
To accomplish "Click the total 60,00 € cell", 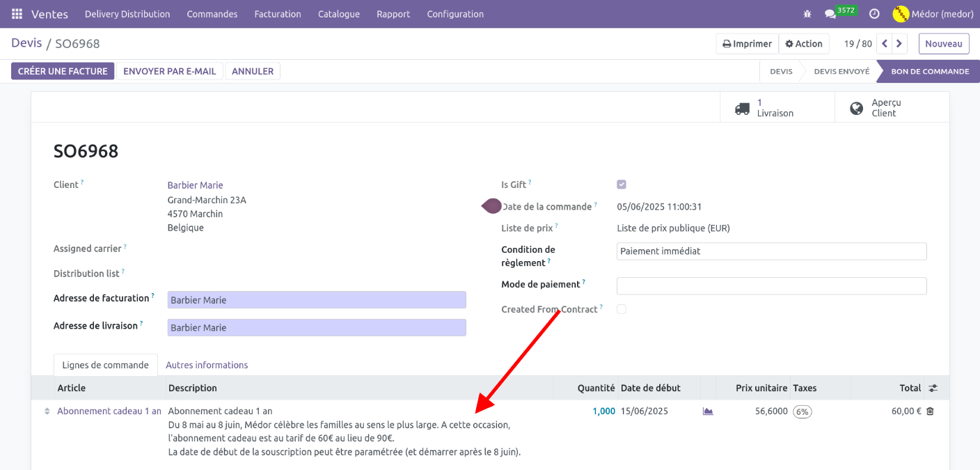I will click(906, 412).
